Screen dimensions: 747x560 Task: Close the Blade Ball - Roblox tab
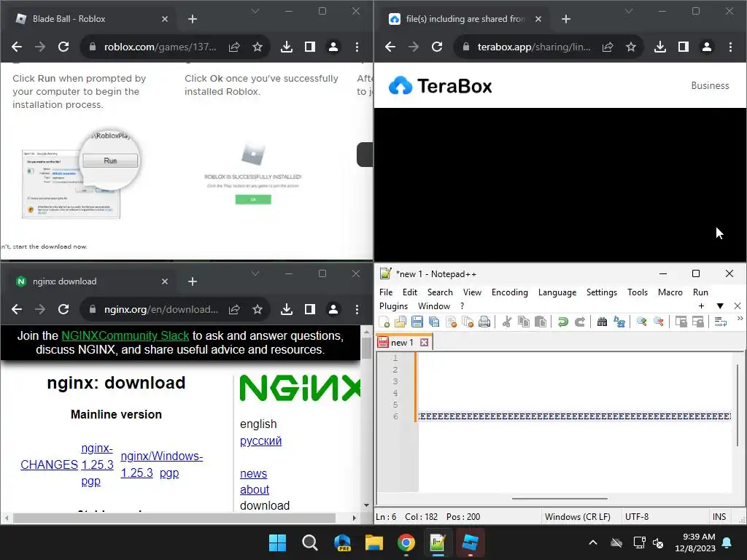tap(164, 18)
